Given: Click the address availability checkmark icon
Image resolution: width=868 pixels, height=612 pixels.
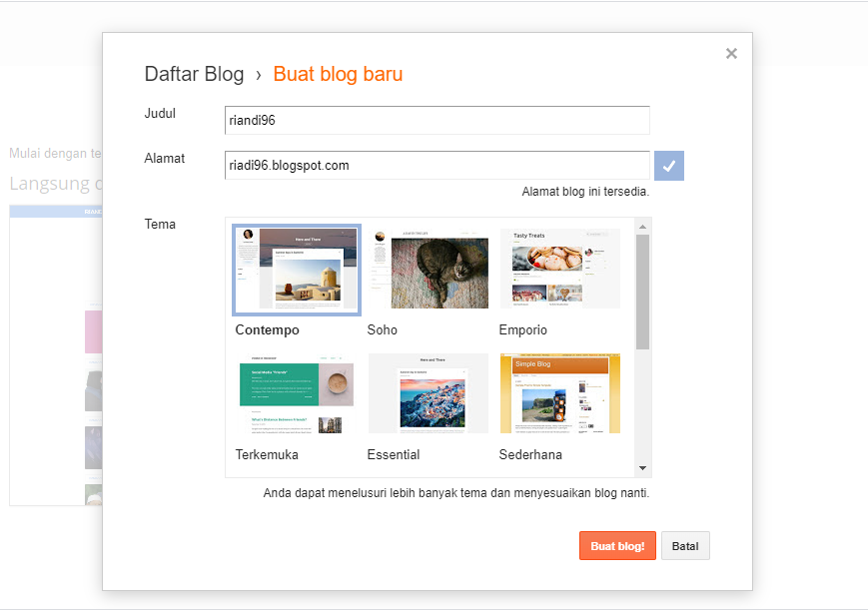Looking at the screenshot, I should tap(668, 166).
